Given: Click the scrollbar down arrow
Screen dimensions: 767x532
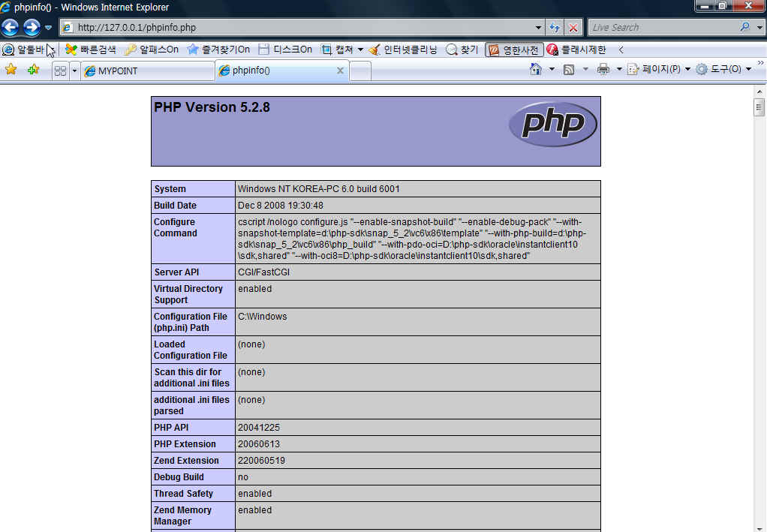Looking at the screenshot, I should click(759, 528).
